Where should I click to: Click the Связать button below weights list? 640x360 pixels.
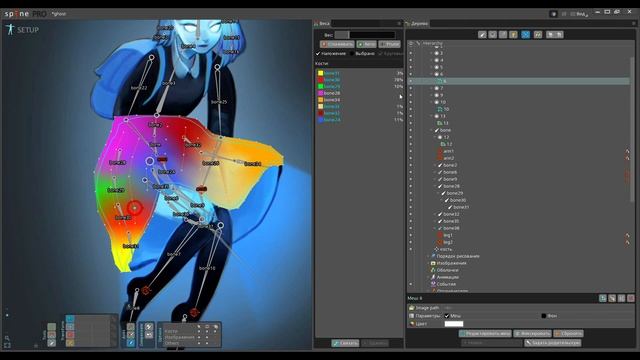345,343
